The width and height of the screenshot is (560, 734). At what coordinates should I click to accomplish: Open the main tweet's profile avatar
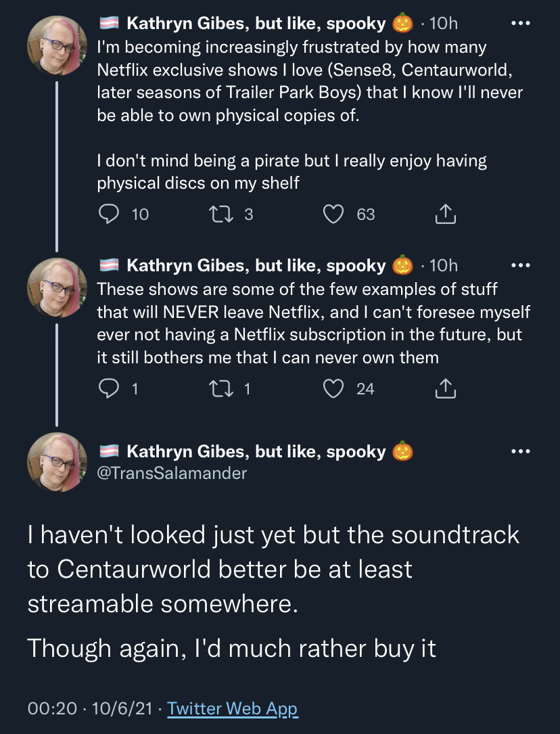(57, 462)
